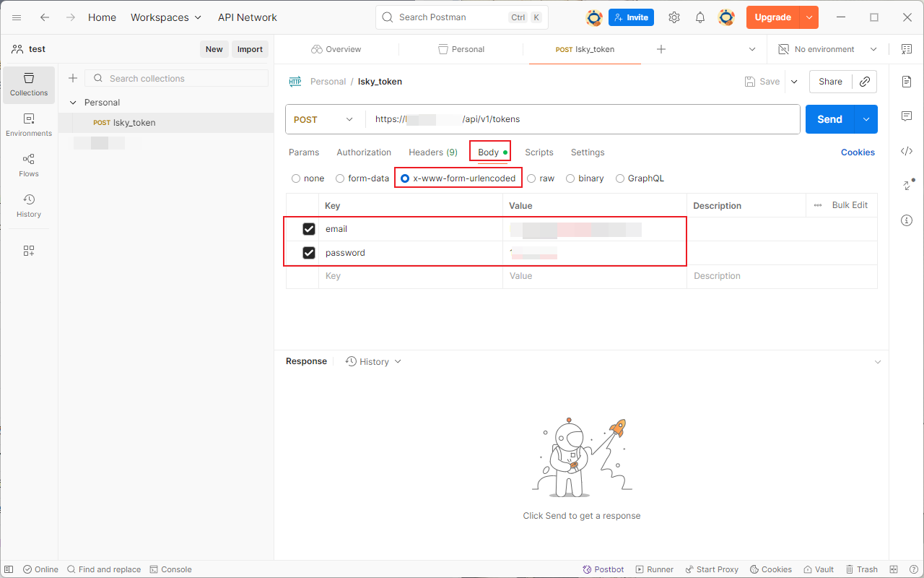The width and height of the screenshot is (924, 578).
Task: Open the Workspaces dropdown
Action: click(x=166, y=17)
